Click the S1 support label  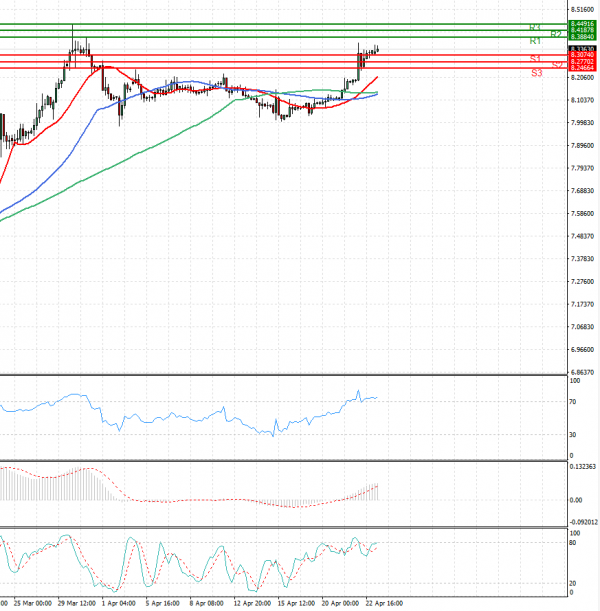click(x=535, y=59)
